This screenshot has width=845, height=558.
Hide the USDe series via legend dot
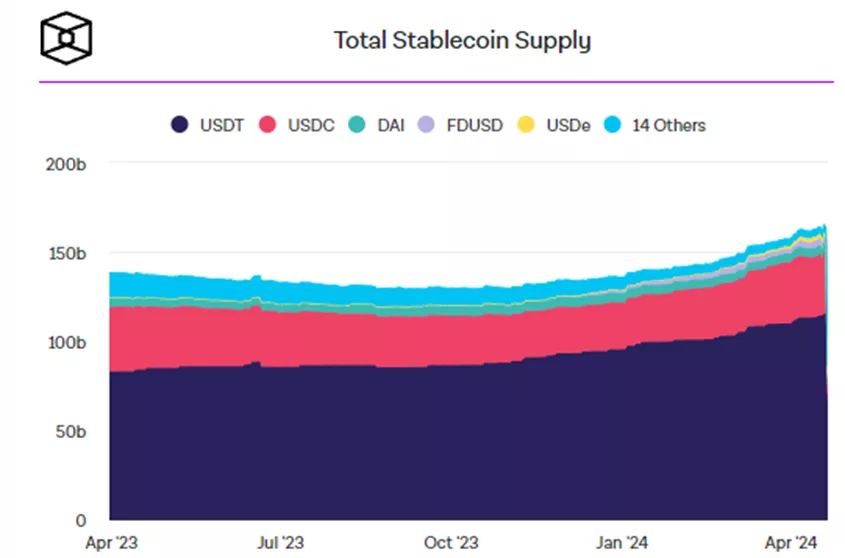[525, 125]
